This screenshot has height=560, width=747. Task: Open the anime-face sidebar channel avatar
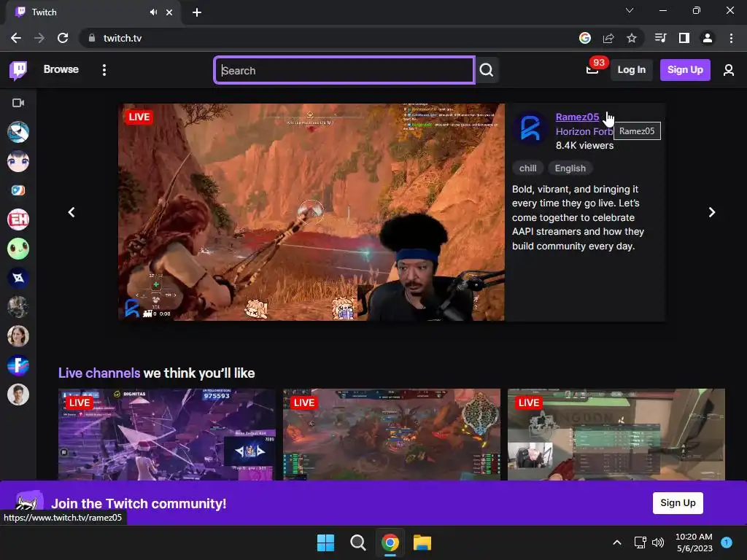18,161
